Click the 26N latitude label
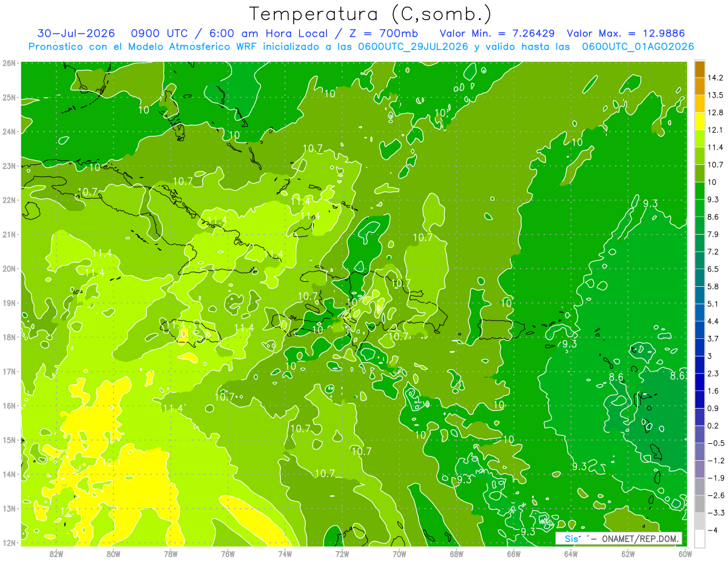The height and width of the screenshot is (562, 728). click(9, 63)
